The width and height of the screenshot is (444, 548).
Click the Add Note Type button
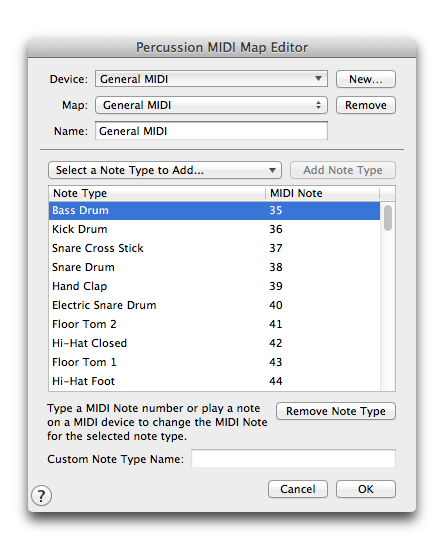coord(343,170)
